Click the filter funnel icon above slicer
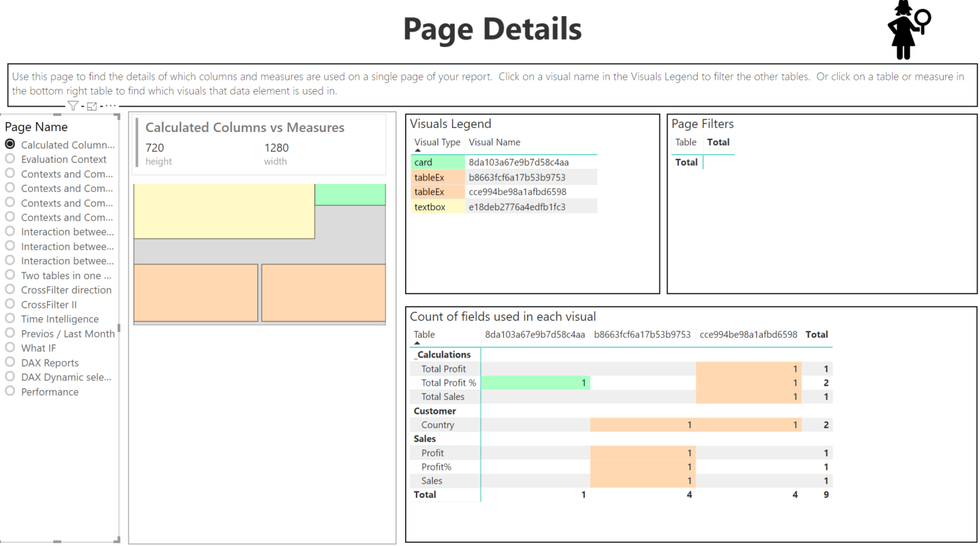 pyautogui.click(x=72, y=106)
